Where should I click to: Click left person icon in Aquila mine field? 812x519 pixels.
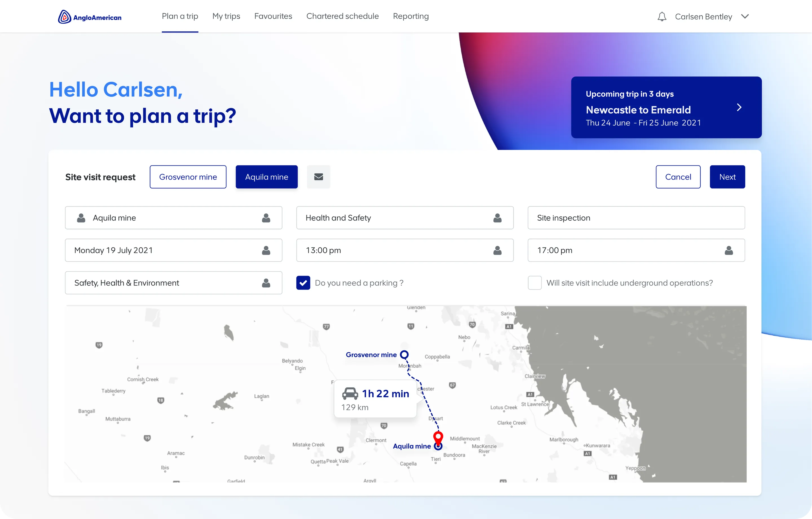tap(81, 218)
